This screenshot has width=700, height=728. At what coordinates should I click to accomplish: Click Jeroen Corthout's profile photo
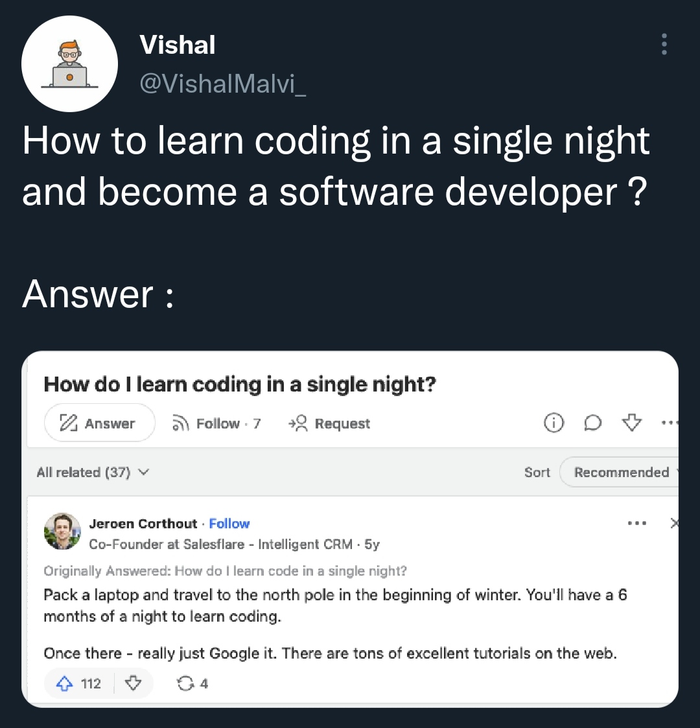62,532
